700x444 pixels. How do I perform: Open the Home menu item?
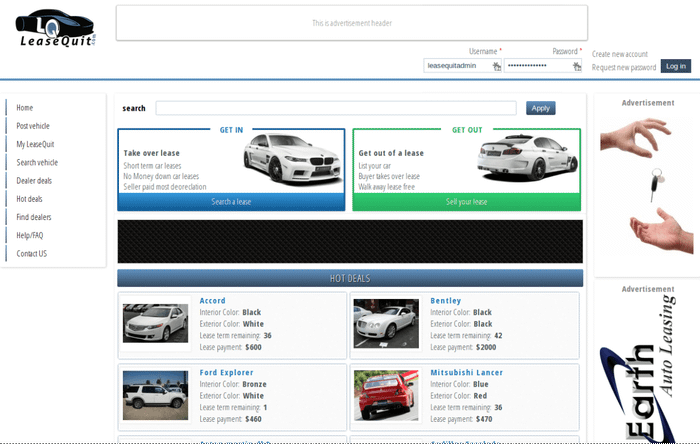tap(25, 108)
